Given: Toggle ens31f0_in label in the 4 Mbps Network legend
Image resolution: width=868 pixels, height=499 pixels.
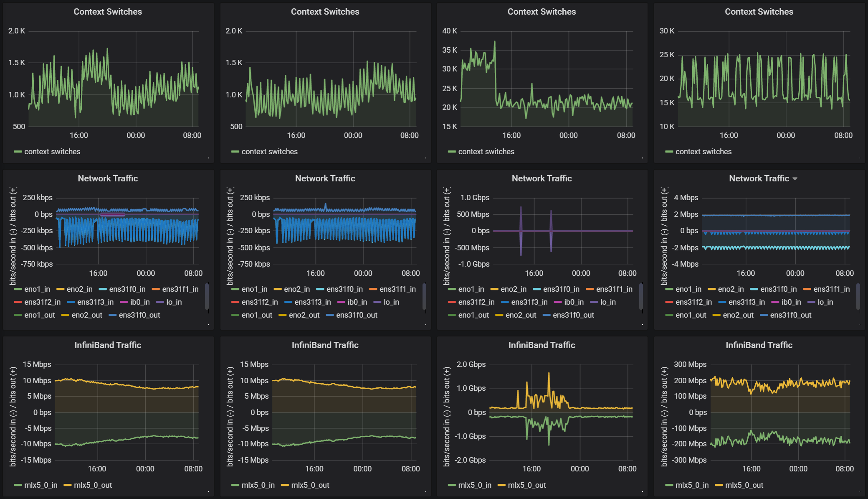Looking at the screenshot, I should [778, 289].
